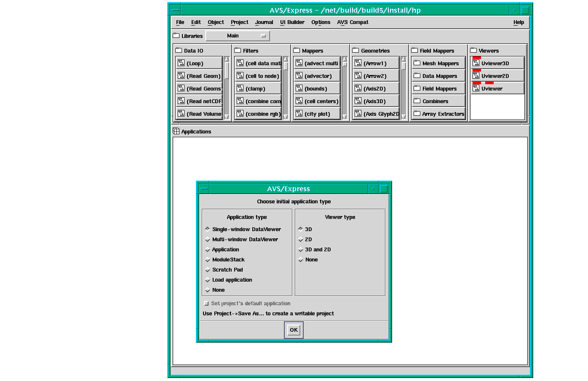Open the Array Extractors folder icon

coord(417,114)
